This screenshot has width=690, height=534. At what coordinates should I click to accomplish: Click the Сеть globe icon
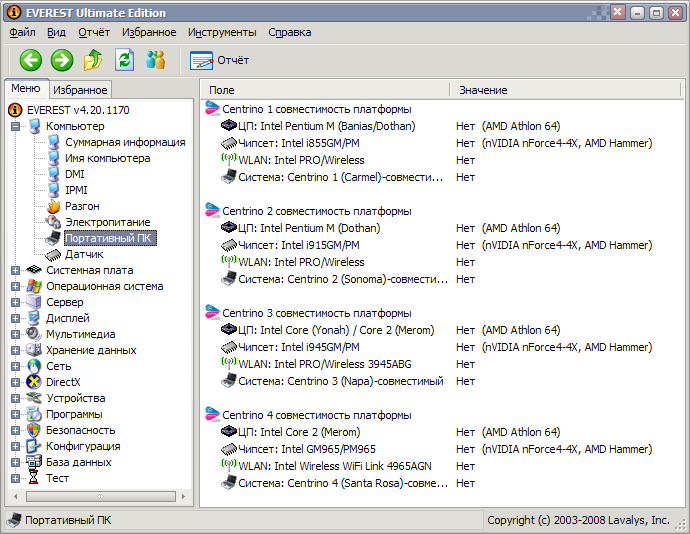34,366
